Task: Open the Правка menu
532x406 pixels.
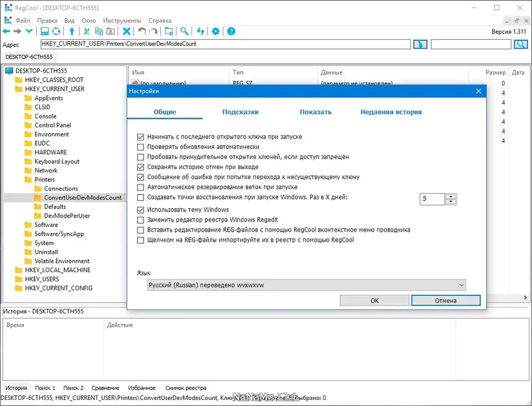Action: coord(47,21)
